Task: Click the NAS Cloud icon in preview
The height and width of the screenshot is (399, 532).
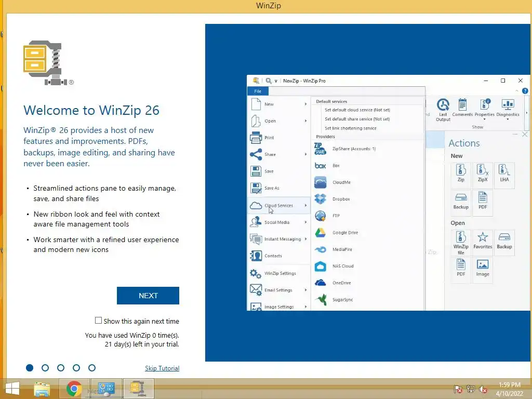Action: (x=320, y=266)
